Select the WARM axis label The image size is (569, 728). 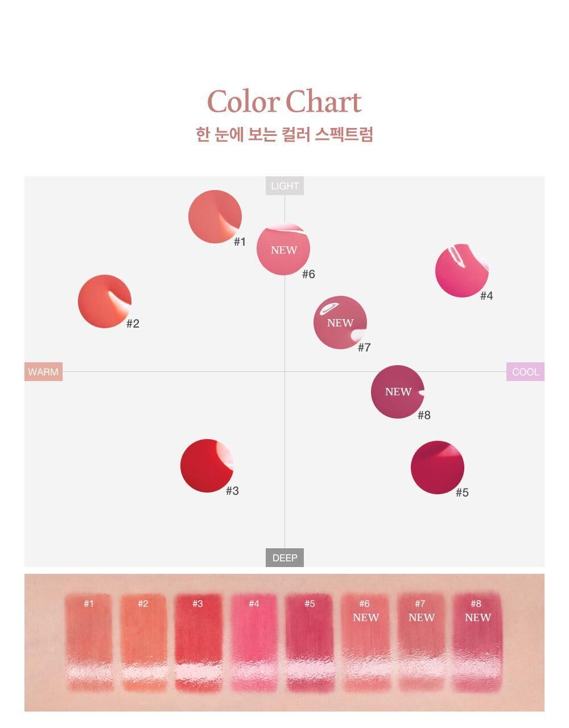43,372
